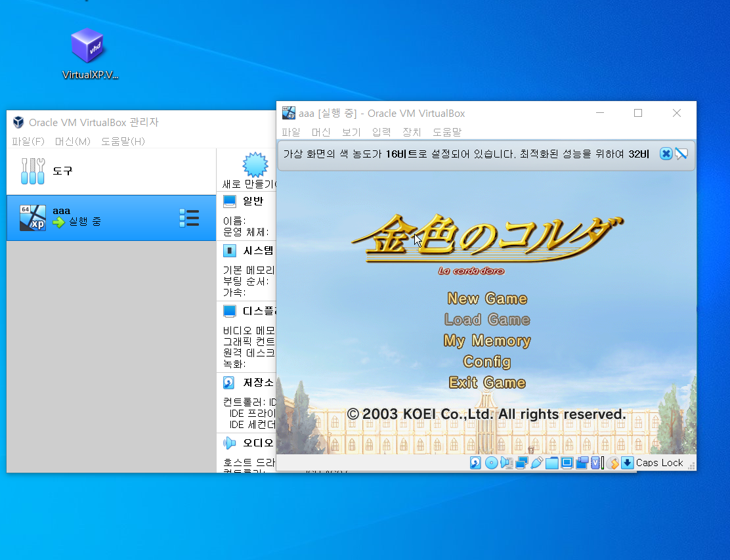Click the aaa VM window title bar icon
Viewport: 730px width, 560px height.
[289, 113]
